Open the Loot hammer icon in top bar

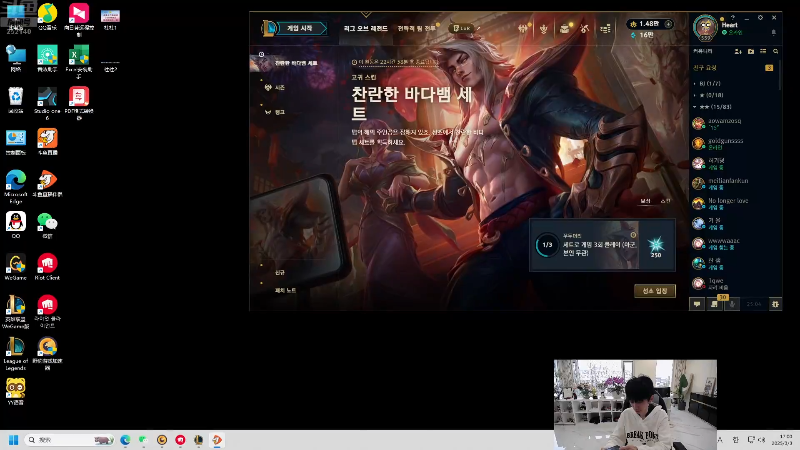(x=585, y=29)
